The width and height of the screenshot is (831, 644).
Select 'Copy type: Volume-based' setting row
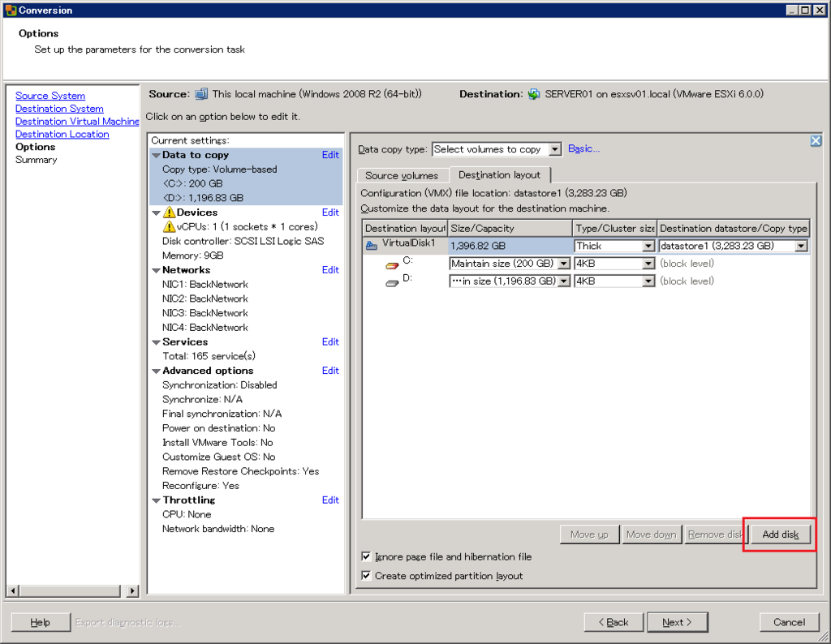(x=219, y=170)
